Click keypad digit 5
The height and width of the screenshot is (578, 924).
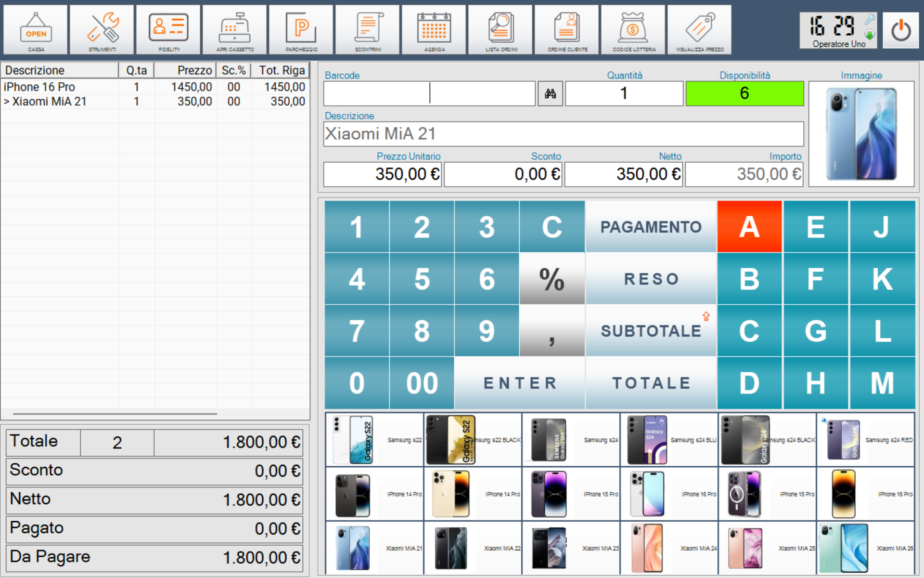pos(422,278)
